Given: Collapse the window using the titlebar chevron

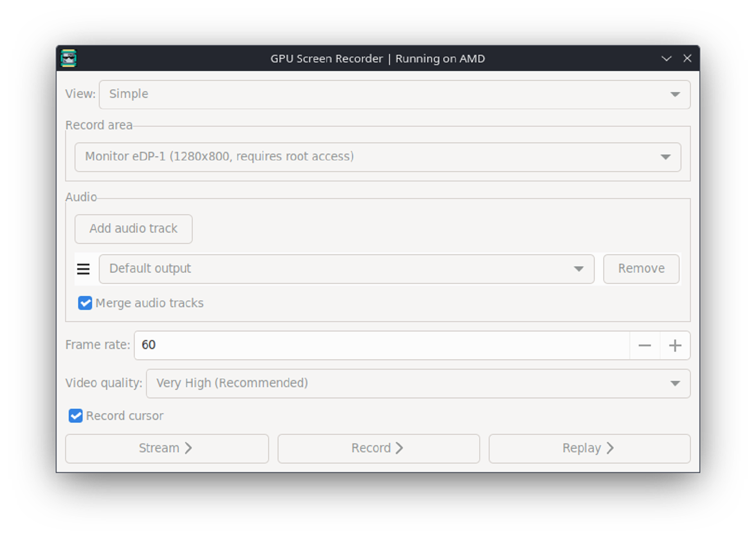Looking at the screenshot, I should coord(666,58).
